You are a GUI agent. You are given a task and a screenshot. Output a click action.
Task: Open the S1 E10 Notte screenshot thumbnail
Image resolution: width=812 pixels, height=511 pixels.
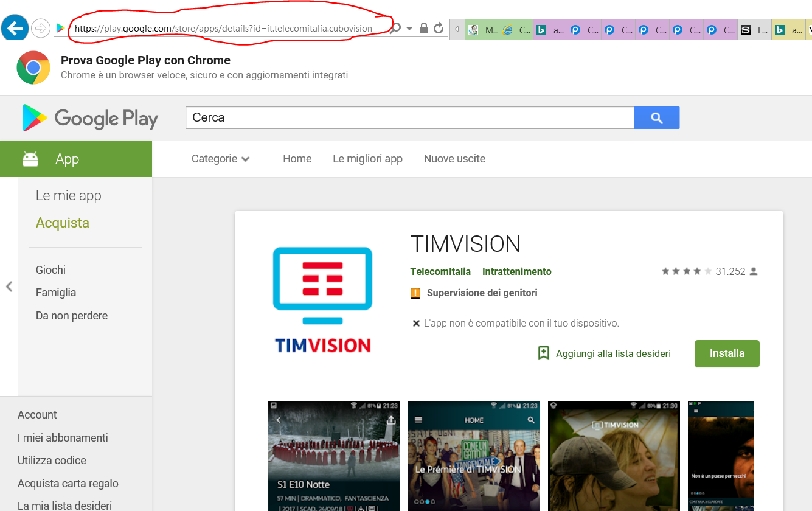(x=334, y=456)
